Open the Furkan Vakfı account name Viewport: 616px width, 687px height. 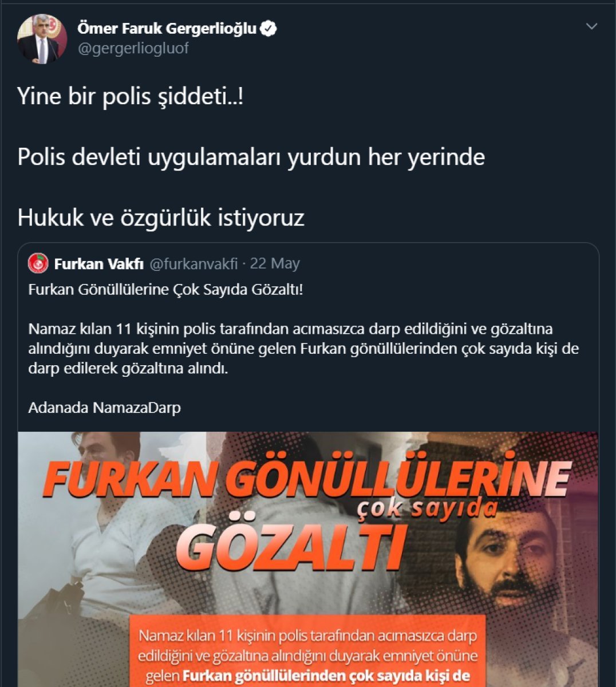[x=99, y=264]
